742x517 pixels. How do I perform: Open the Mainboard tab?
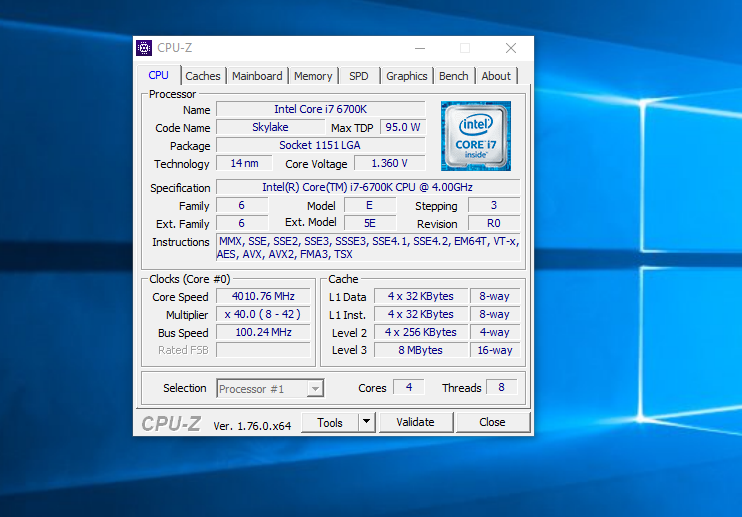257,76
